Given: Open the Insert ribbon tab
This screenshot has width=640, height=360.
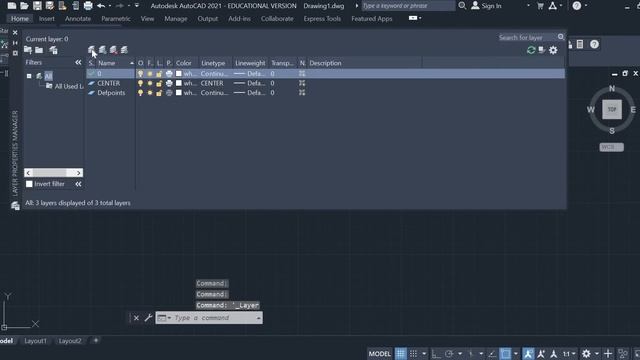Looking at the screenshot, I should point(47,19).
